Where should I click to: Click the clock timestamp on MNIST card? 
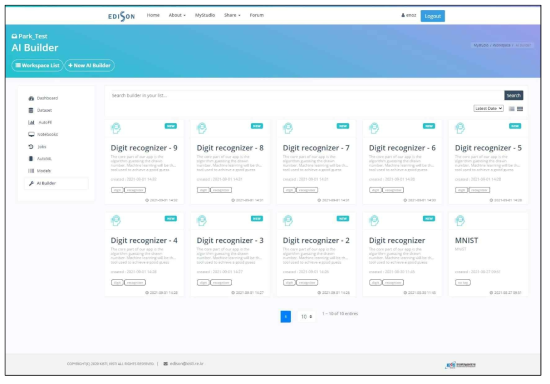click(505, 292)
